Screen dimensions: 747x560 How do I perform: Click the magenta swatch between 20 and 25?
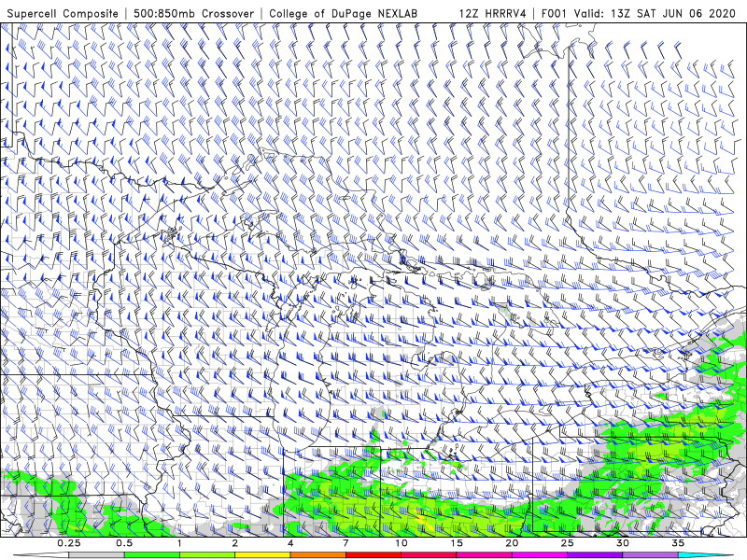pos(540,555)
